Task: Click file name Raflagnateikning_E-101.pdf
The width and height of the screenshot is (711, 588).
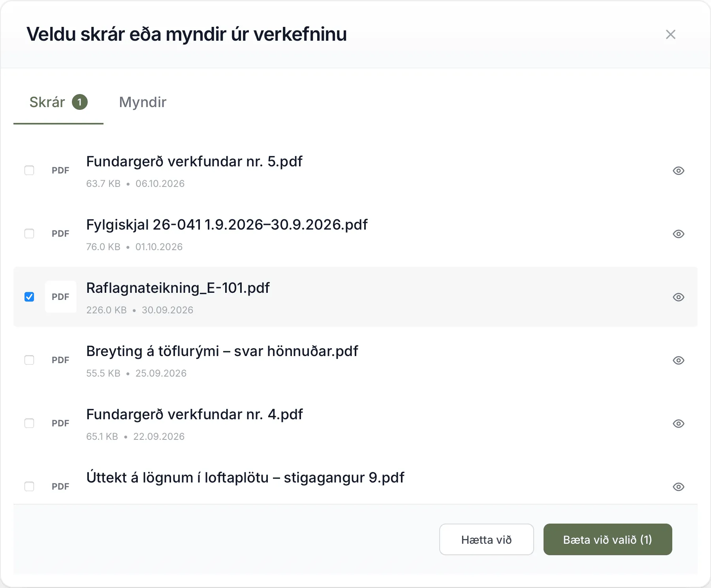Action: 178,288
